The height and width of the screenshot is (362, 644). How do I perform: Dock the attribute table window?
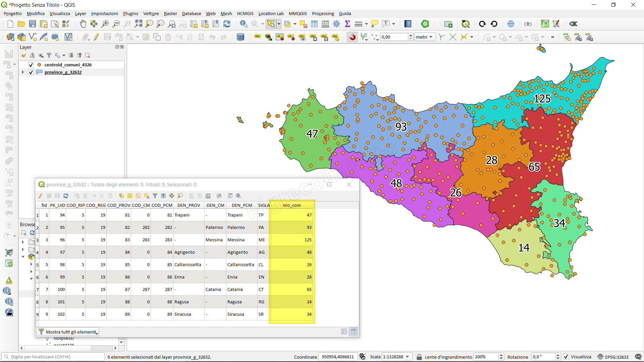(230, 196)
